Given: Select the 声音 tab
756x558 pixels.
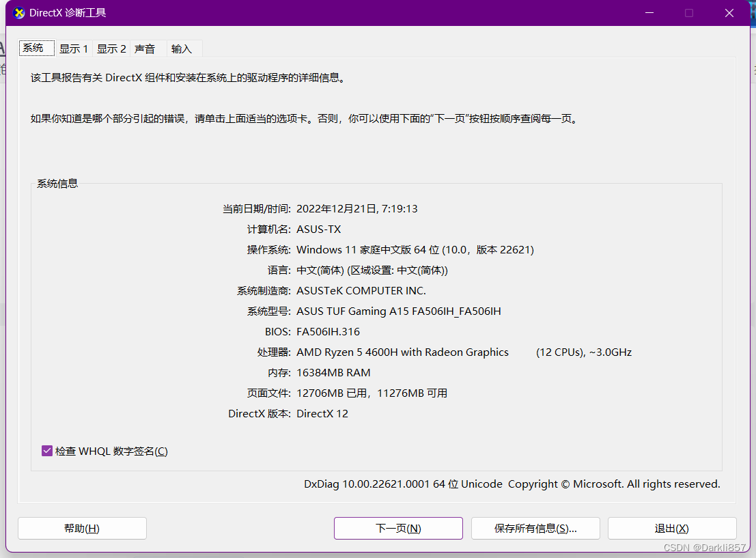Looking at the screenshot, I should pyautogui.click(x=145, y=48).
